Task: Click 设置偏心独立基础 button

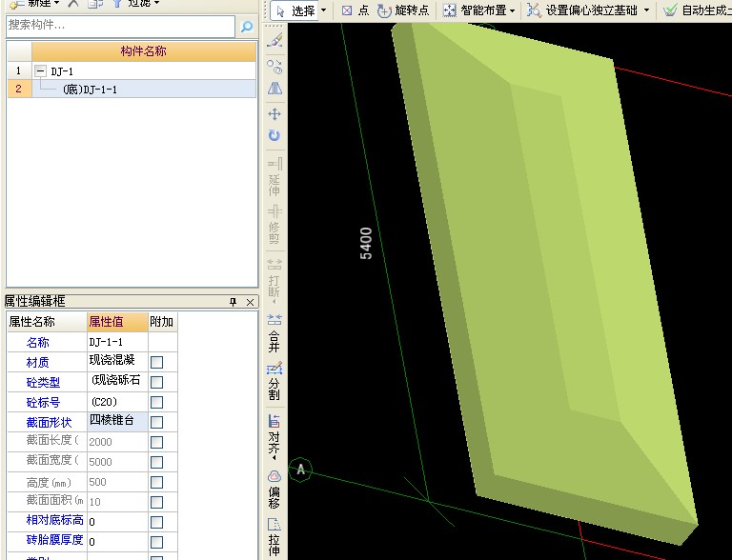Action: [582, 10]
